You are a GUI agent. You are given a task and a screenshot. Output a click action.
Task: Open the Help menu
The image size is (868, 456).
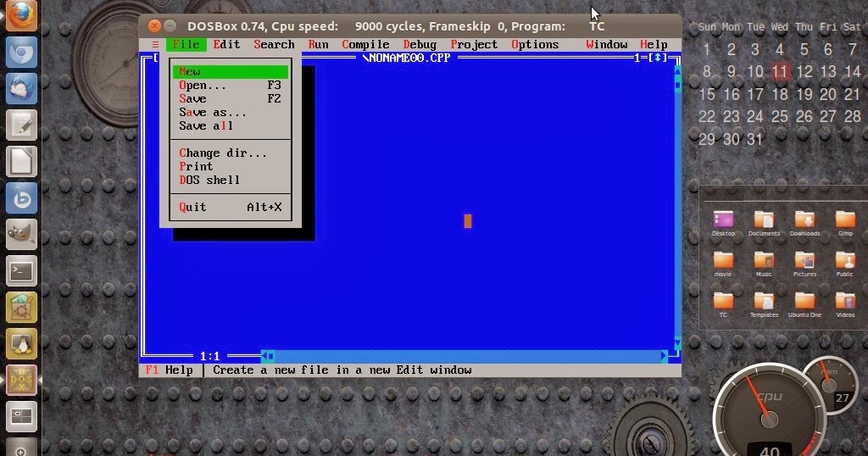point(654,44)
